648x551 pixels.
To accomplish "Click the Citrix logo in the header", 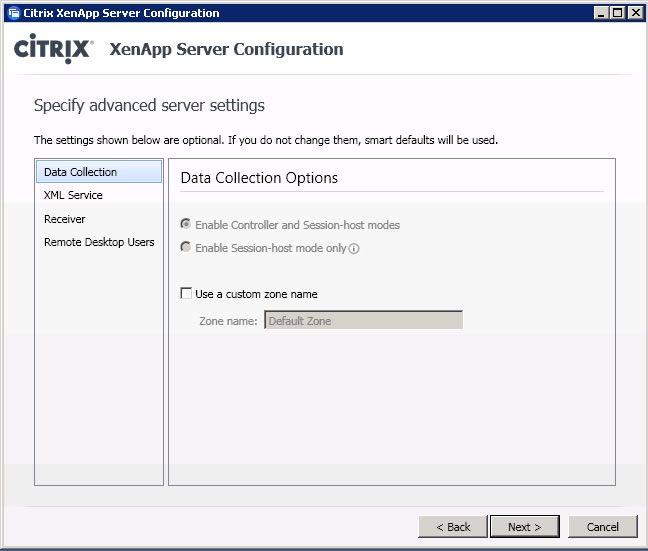I will [x=53, y=49].
